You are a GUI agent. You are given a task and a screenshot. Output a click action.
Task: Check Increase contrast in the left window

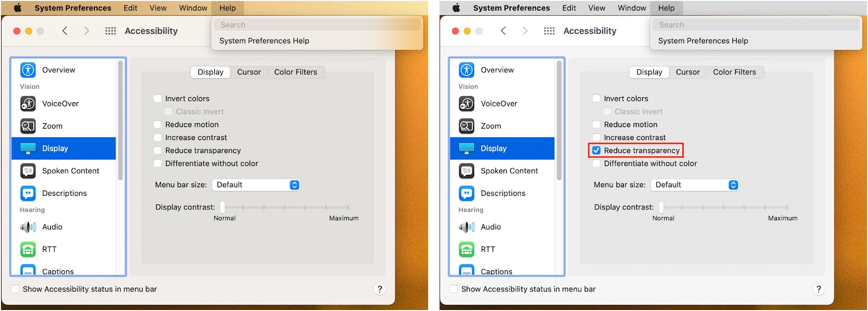(x=158, y=138)
